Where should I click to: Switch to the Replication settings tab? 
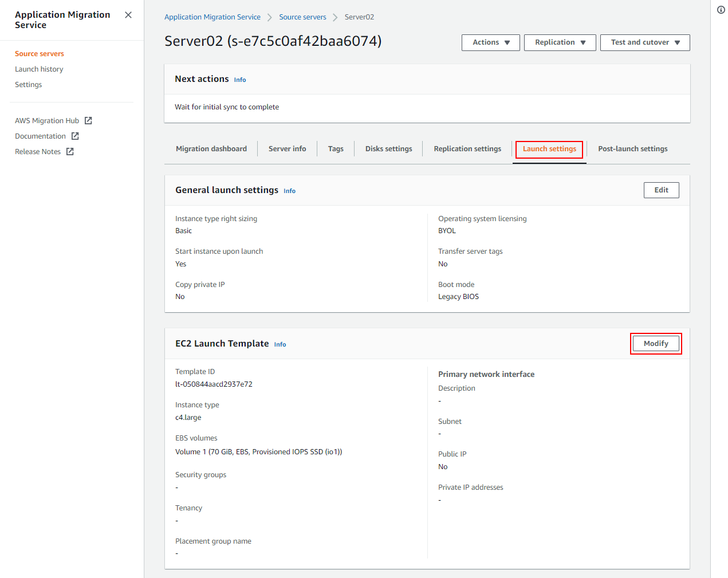point(467,148)
